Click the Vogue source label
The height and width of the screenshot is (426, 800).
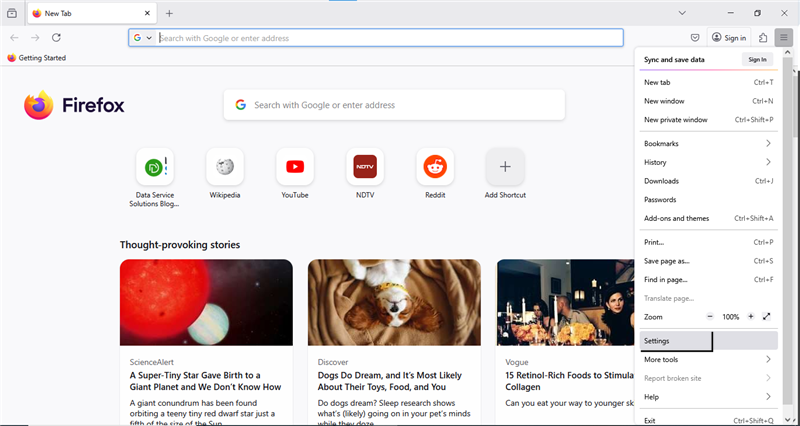point(517,362)
